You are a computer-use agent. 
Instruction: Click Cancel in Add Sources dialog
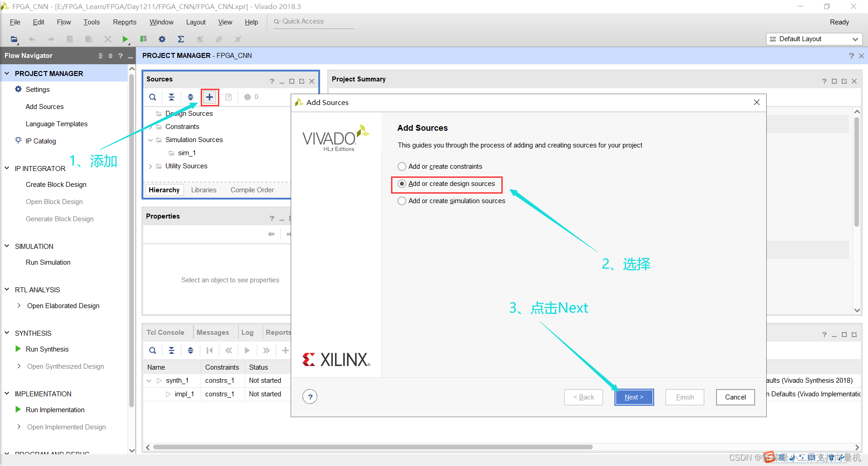(736, 397)
